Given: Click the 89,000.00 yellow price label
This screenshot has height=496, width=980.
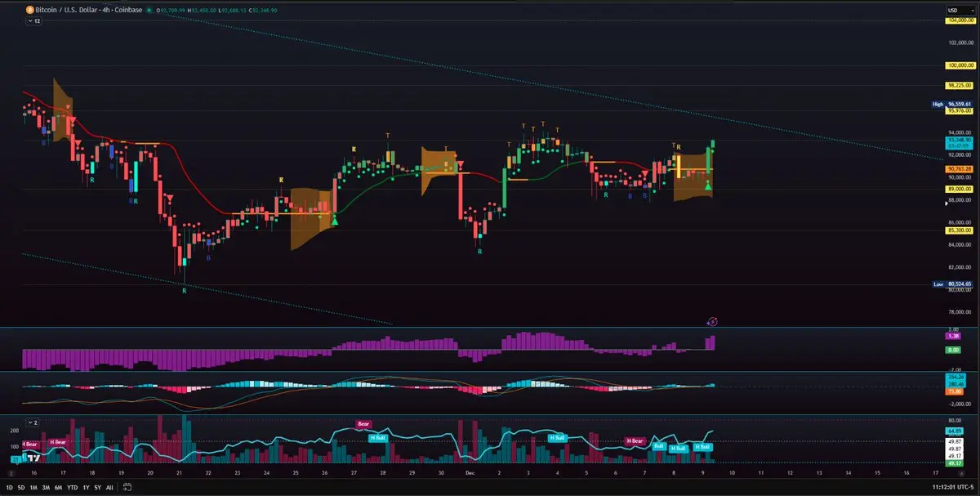Looking at the screenshot, I should (957, 189).
